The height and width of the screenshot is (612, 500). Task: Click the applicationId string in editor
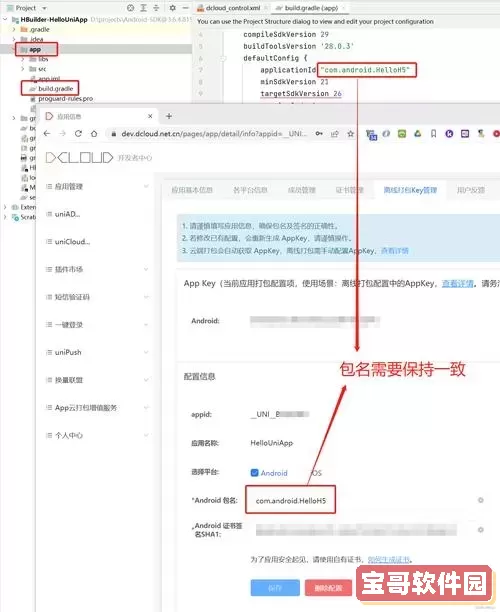tap(366, 70)
